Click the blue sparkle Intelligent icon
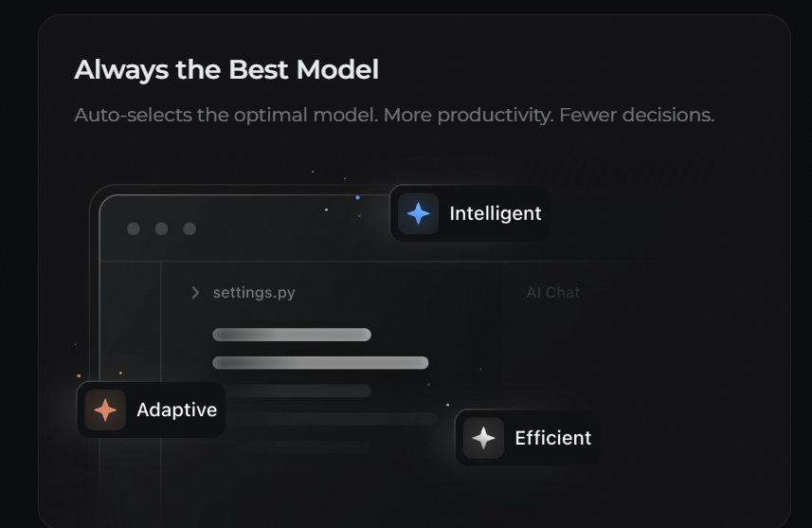The height and width of the screenshot is (528, 812). pyautogui.click(x=419, y=213)
